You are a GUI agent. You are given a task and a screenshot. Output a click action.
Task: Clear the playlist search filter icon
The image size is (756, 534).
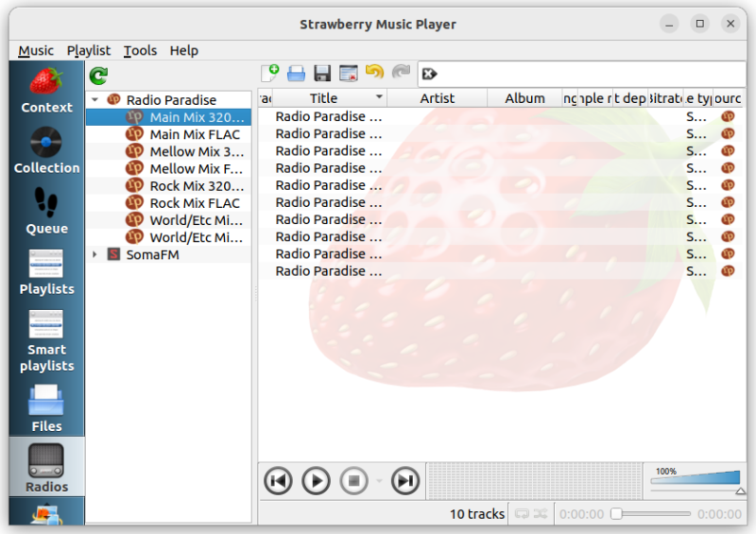(429, 74)
